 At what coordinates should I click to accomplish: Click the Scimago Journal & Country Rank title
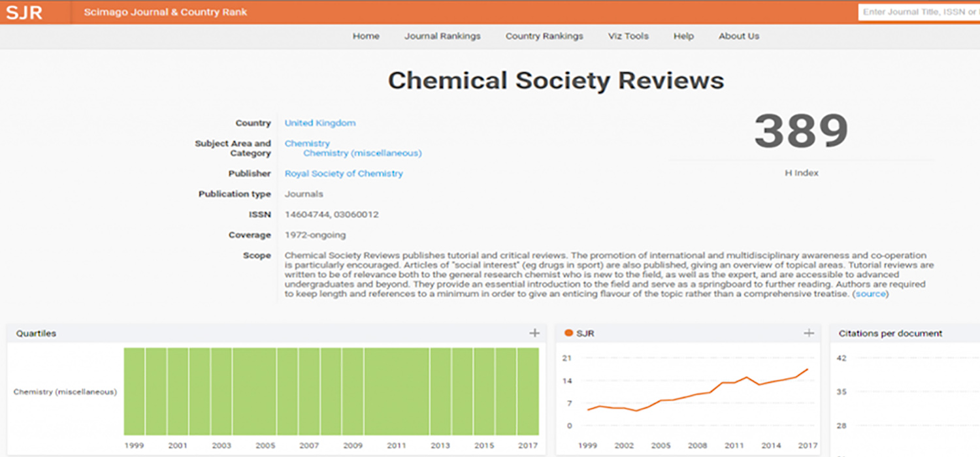[x=165, y=12]
